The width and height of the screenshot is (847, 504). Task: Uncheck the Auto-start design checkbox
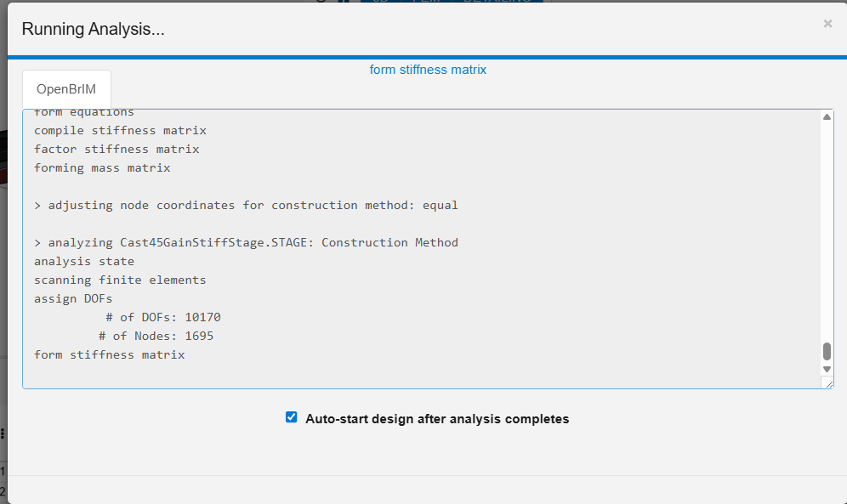292,417
